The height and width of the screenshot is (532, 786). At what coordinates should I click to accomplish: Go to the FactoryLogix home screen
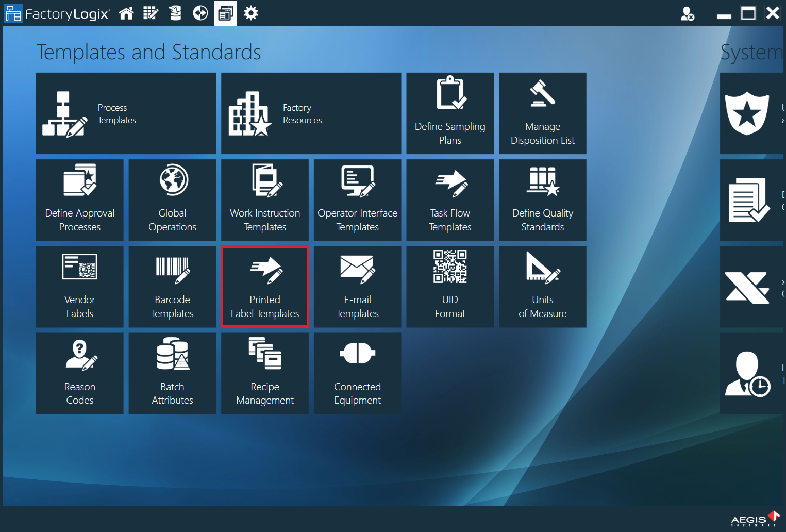coord(126,13)
